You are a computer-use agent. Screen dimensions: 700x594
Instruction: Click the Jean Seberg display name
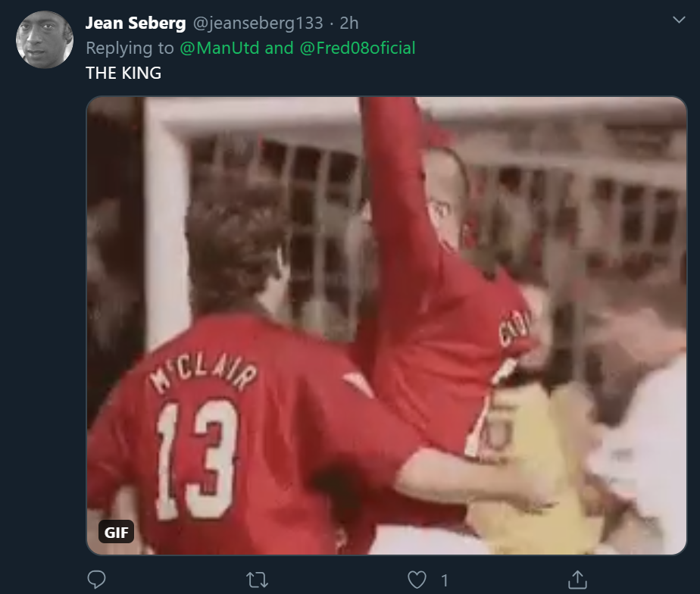(x=136, y=23)
